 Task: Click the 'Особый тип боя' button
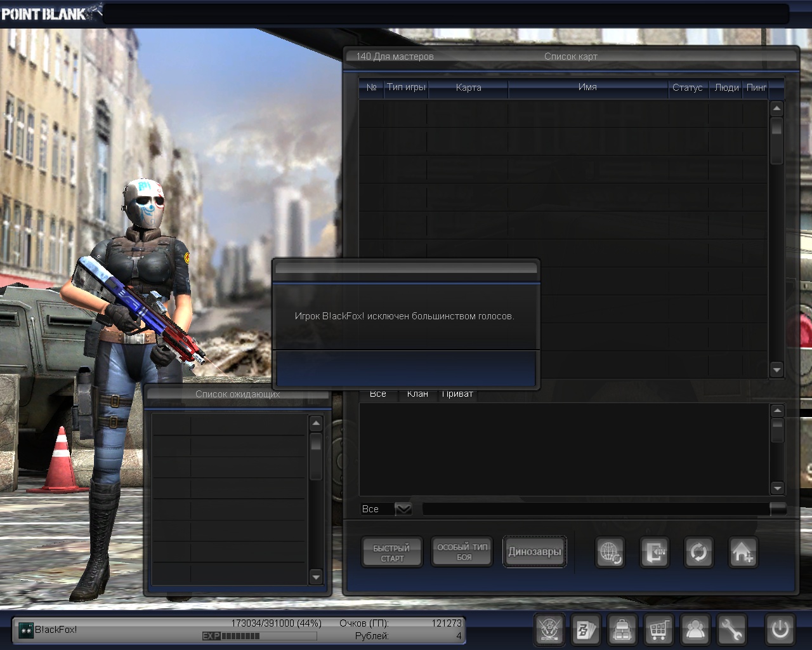pyautogui.click(x=463, y=552)
